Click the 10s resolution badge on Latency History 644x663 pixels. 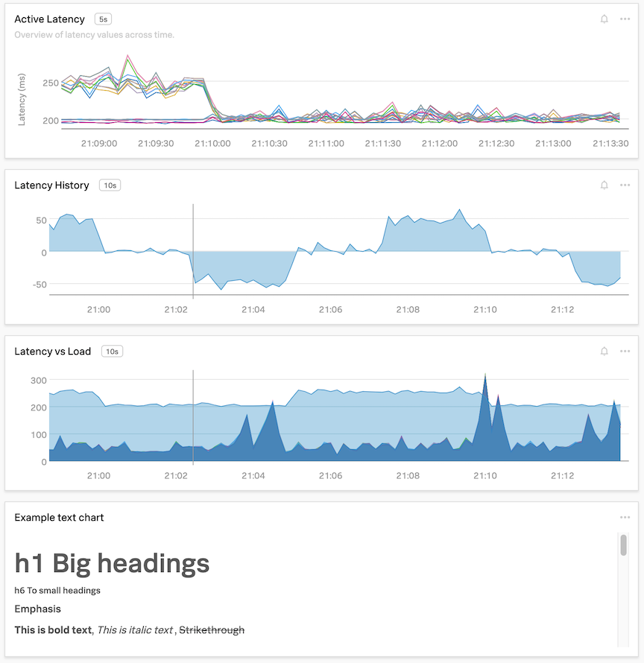[110, 185]
